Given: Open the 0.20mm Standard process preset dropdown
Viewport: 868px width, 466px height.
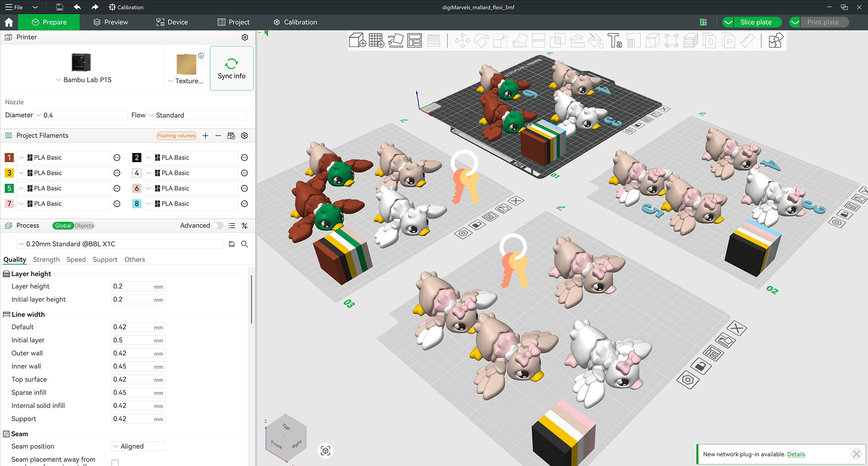Looking at the screenshot, I should click(120, 244).
